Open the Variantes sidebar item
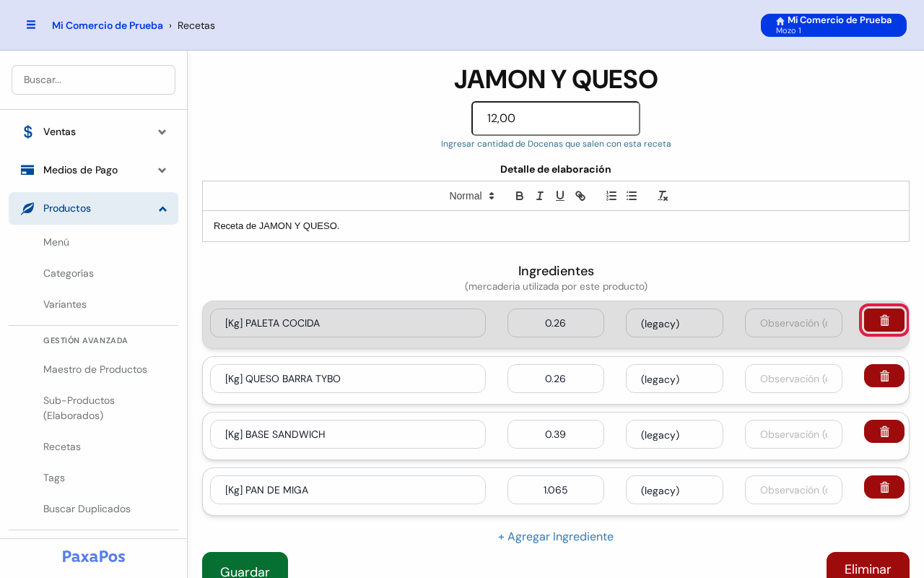 pos(65,304)
